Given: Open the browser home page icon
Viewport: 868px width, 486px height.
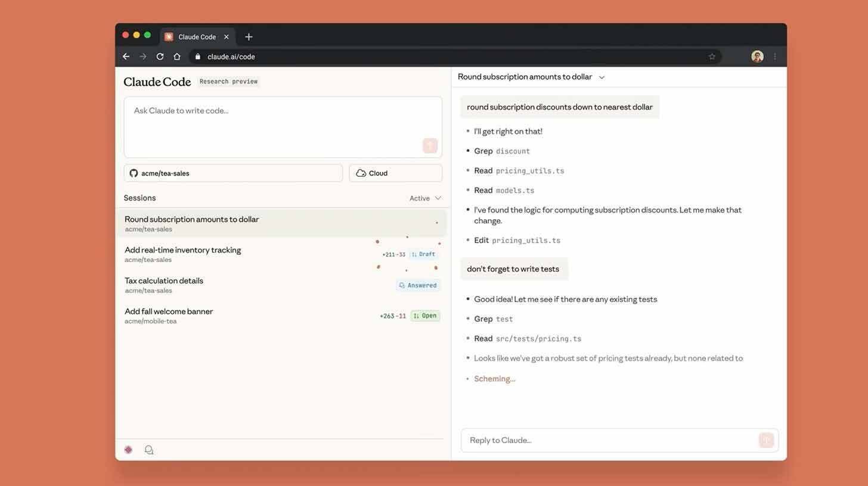Looking at the screenshot, I should point(177,57).
